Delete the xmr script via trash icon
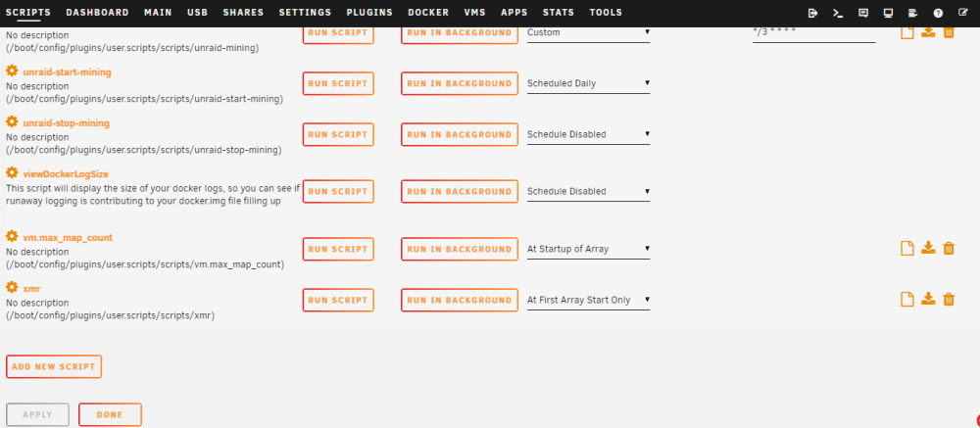980x428 pixels. (x=948, y=300)
